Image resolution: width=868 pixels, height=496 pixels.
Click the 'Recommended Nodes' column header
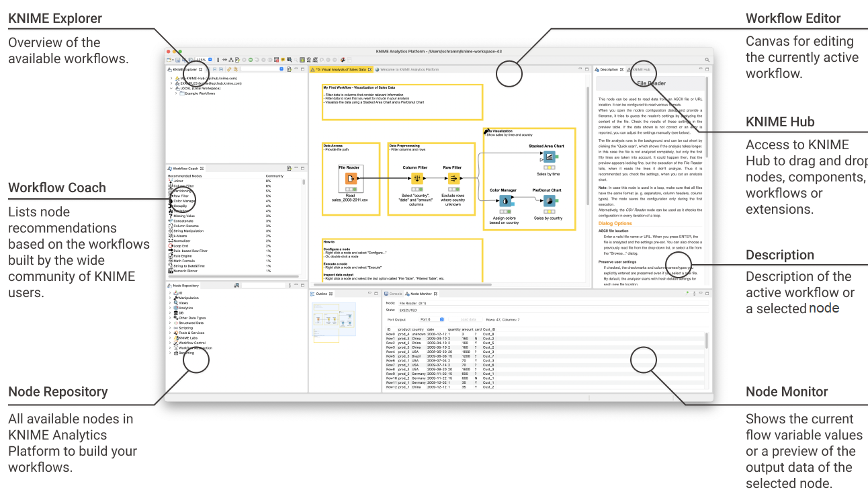[184, 175]
